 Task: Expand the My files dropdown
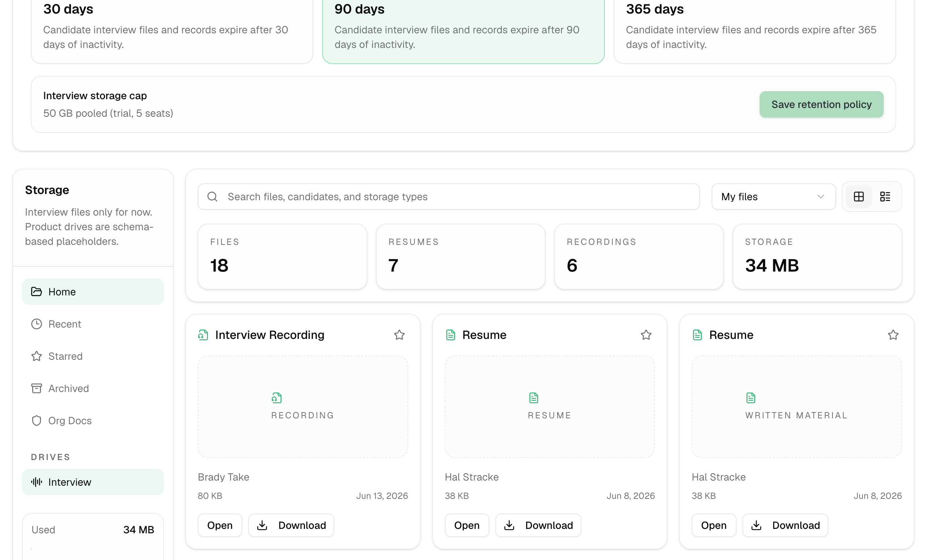point(774,197)
